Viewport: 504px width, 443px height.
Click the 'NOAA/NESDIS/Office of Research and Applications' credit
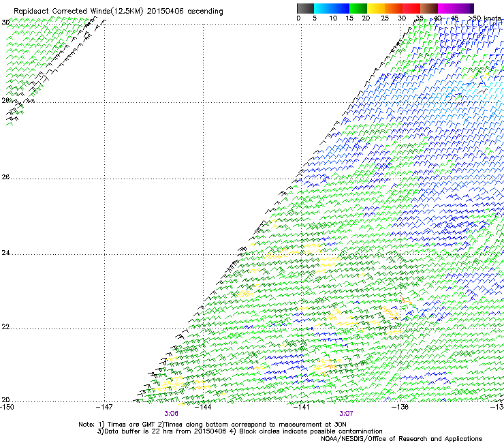[401, 439]
